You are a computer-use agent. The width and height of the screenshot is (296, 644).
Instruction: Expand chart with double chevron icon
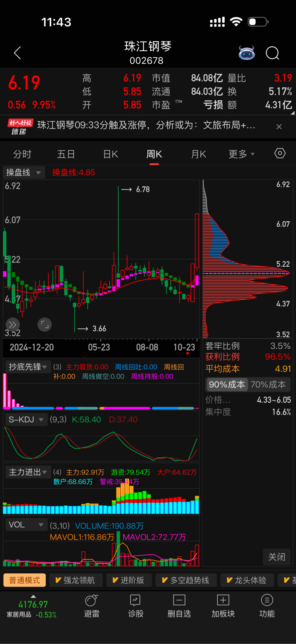pos(12,325)
